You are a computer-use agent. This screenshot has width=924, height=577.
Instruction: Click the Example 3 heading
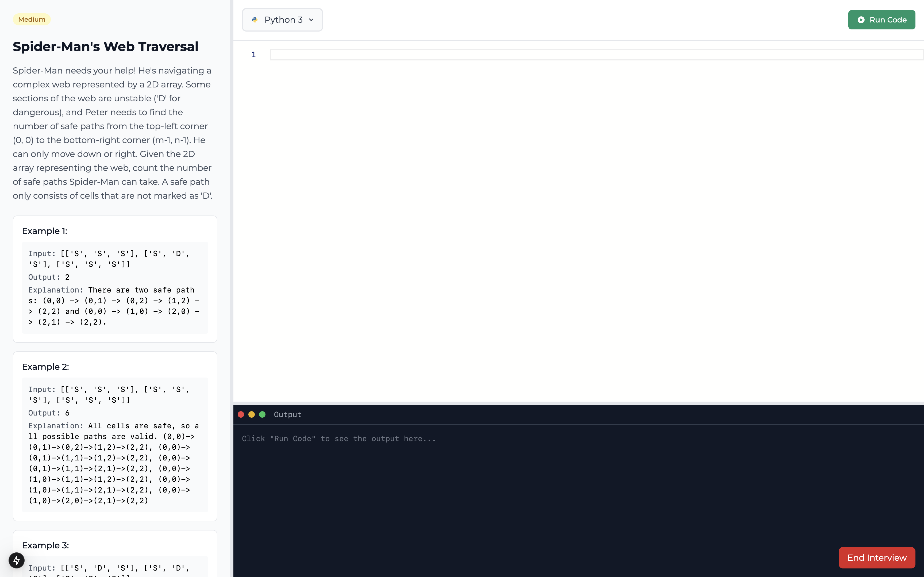[x=45, y=545]
